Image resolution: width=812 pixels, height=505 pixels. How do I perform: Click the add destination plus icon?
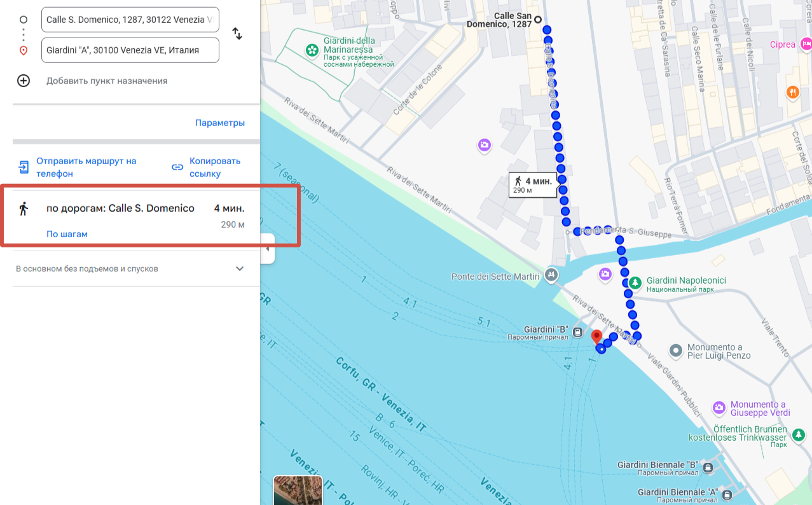[24, 81]
